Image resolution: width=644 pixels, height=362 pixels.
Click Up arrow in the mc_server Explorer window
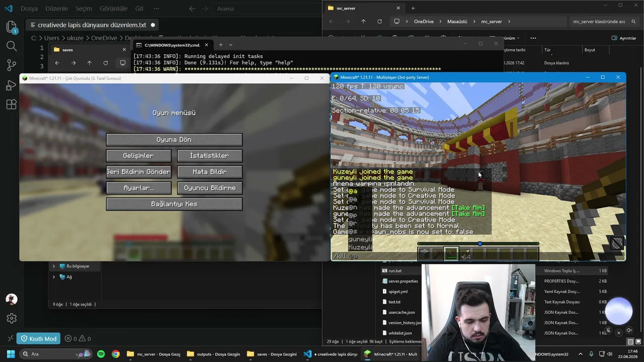click(x=363, y=22)
